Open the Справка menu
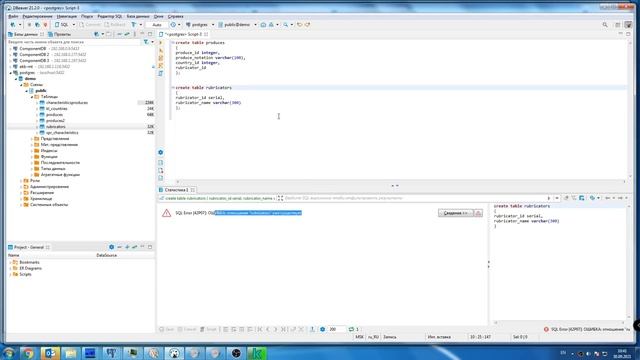The height and width of the screenshot is (360, 640). (176, 16)
